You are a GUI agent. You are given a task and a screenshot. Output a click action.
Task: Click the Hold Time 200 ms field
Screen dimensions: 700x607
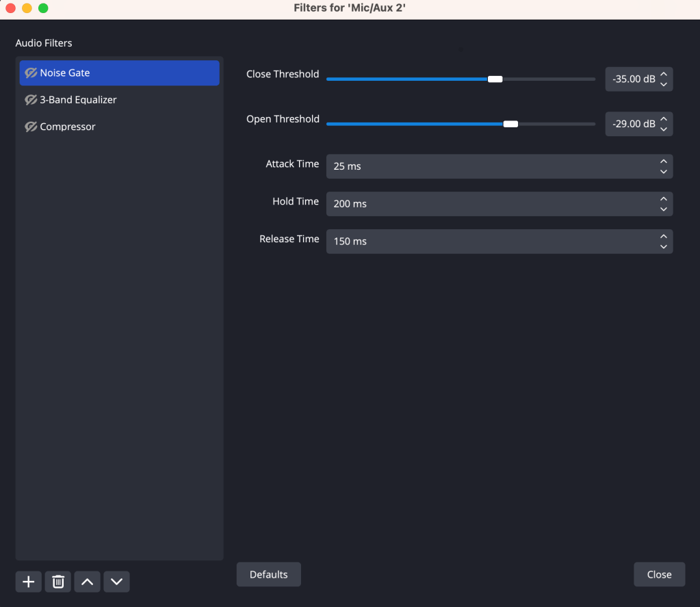point(489,204)
